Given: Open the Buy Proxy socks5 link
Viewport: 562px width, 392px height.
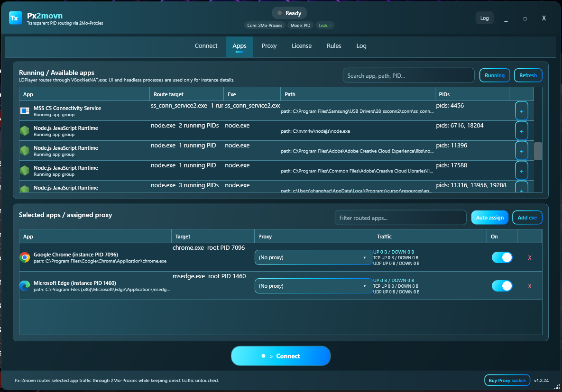Looking at the screenshot, I should coord(507,380).
